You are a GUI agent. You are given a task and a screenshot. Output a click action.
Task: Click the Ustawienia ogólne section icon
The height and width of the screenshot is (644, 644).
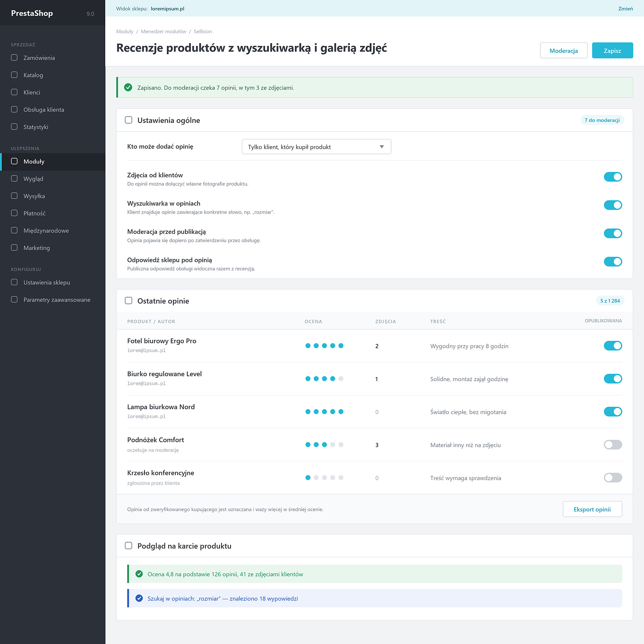point(128,120)
